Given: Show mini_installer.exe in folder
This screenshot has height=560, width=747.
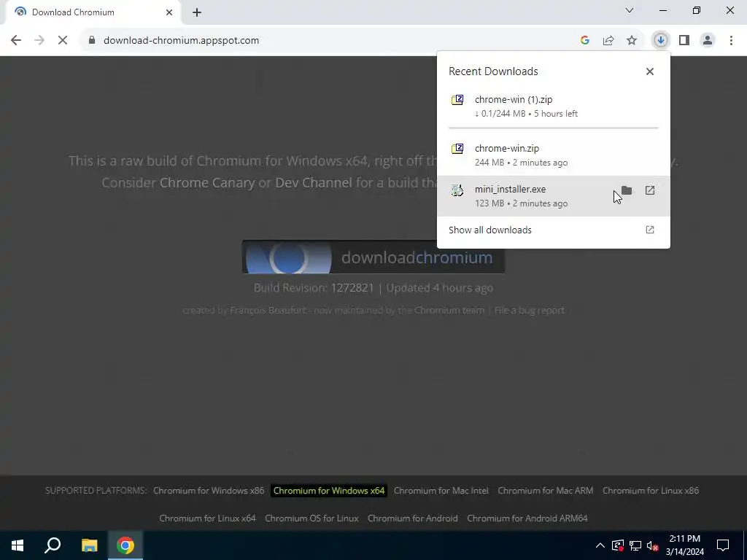Looking at the screenshot, I should [627, 190].
